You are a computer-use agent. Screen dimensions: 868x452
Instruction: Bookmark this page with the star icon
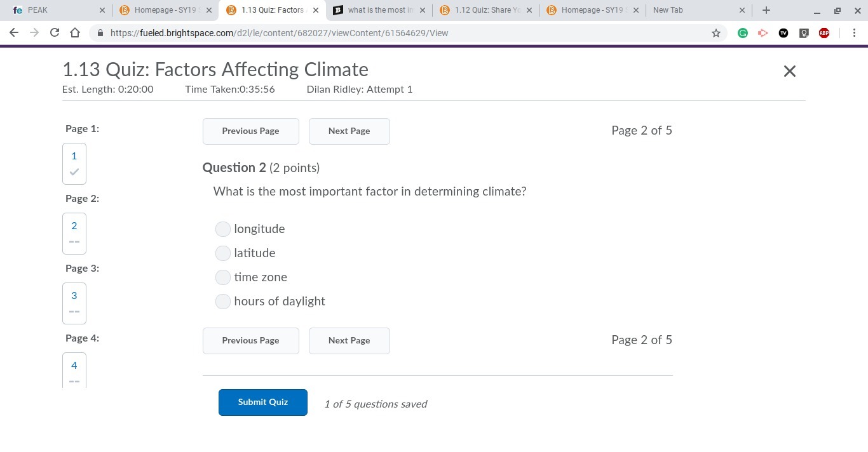click(x=716, y=33)
